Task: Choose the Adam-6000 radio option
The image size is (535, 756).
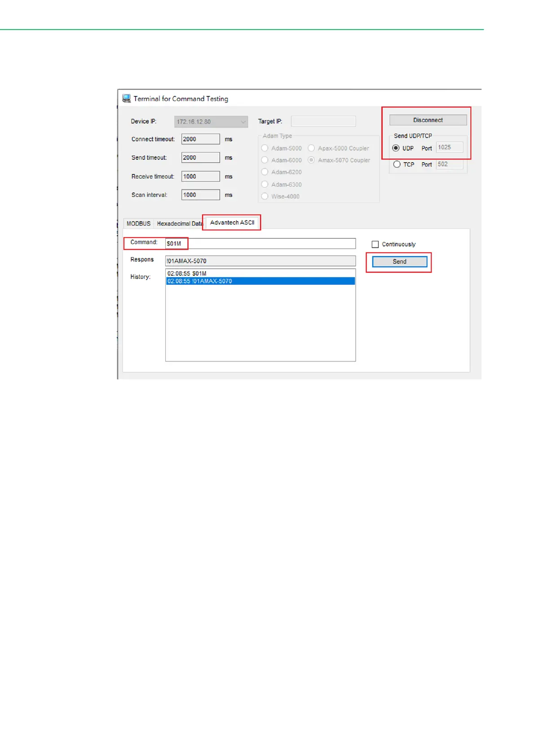Action: pos(265,160)
